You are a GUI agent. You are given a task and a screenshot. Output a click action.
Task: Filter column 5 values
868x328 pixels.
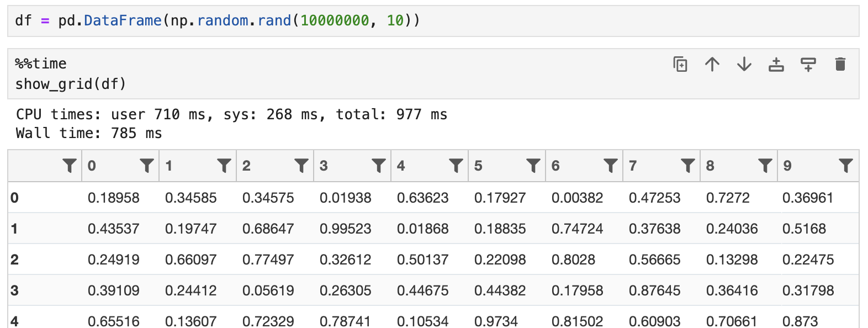tap(533, 166)
